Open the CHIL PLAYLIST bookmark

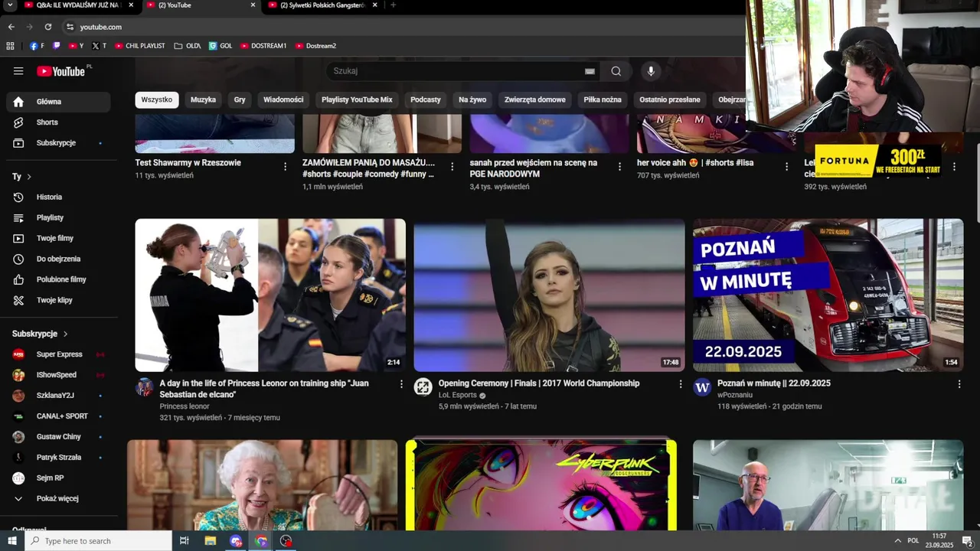click(140, 46)
